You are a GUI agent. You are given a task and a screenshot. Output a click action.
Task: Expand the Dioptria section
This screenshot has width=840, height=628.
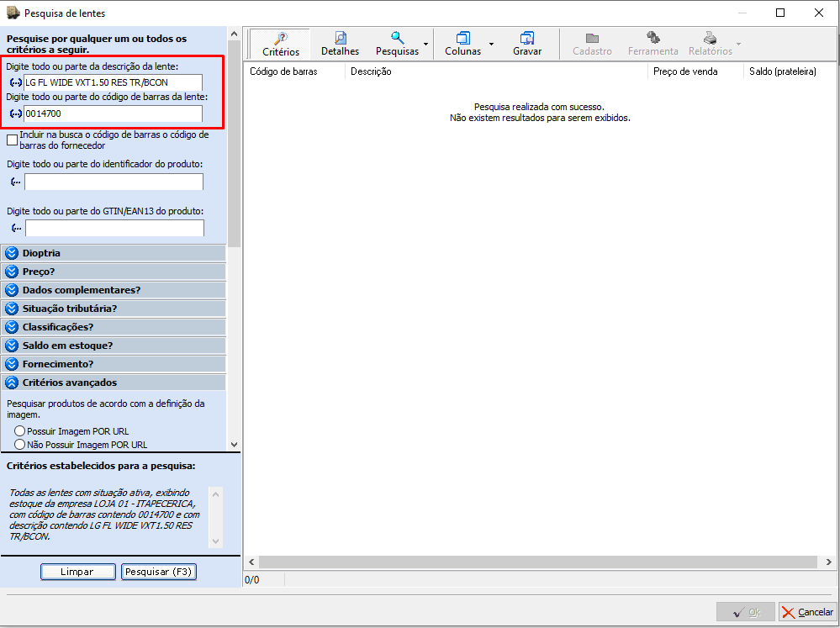12,253
